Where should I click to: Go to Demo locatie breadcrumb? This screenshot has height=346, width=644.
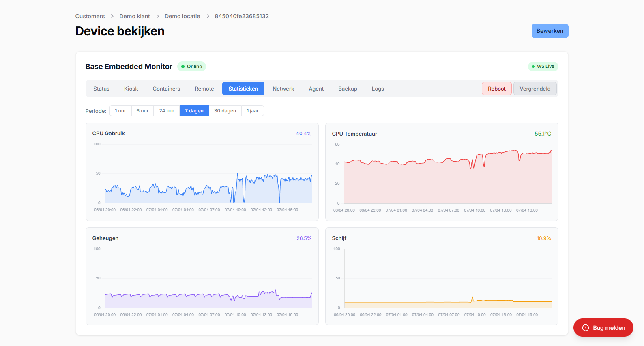(x=182, y=16)
